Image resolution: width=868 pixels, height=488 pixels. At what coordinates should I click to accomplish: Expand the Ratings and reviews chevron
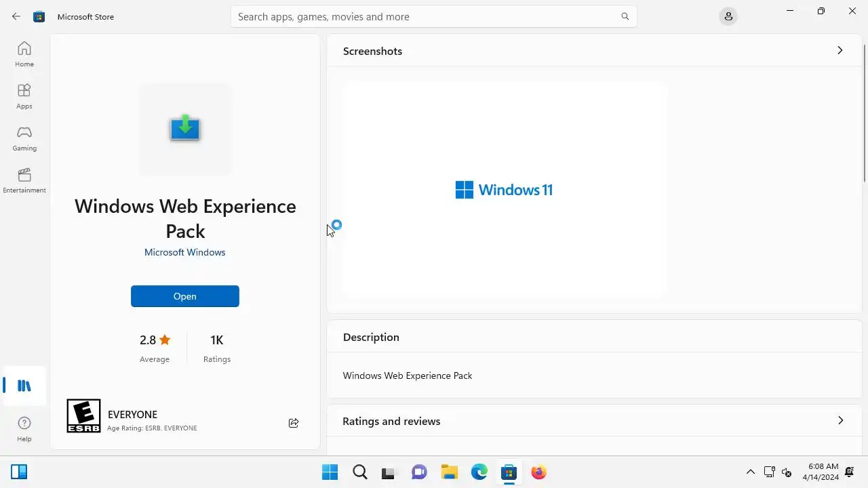(x=840, y=421)
